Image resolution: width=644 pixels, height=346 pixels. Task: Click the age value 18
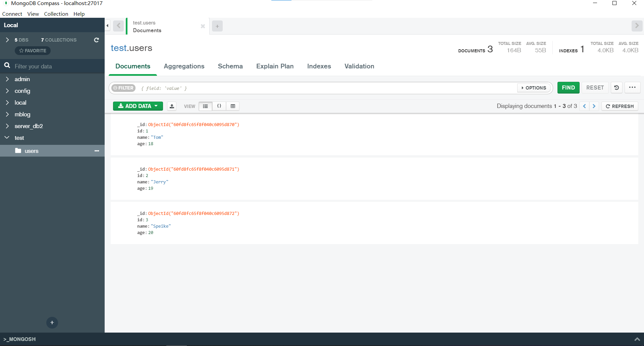point(151,144)
